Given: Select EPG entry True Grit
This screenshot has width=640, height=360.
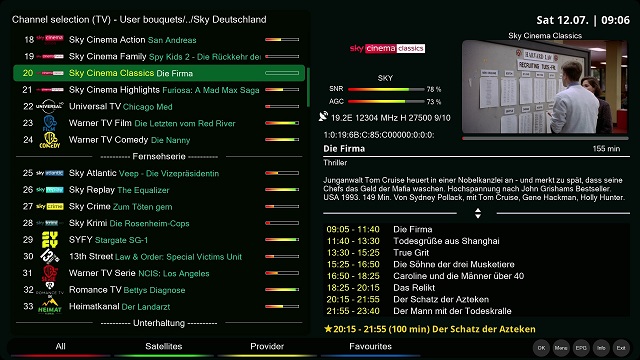Looking at the screenshot, I should (476, 253).
